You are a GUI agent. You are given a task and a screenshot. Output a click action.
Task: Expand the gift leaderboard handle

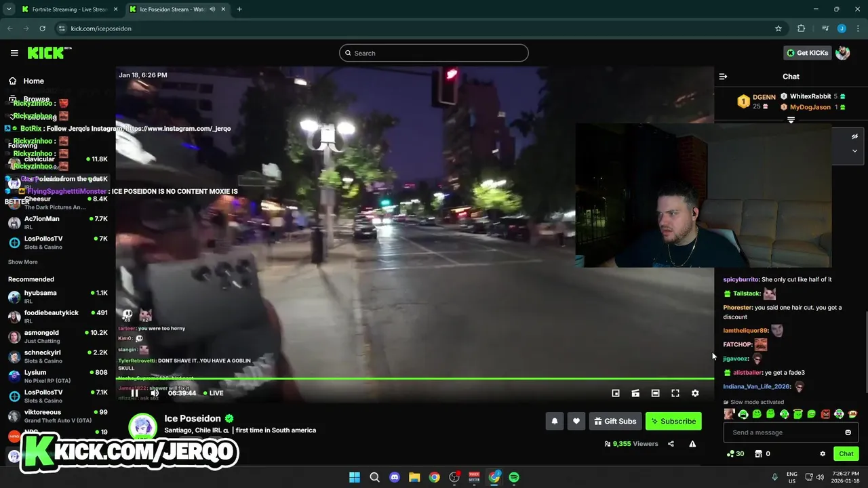point(791,120)
